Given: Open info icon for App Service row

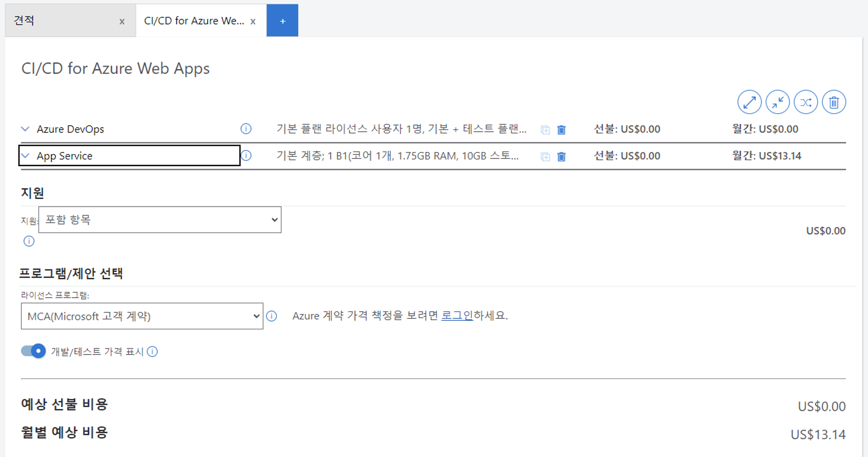Looking at the screenshot, I should point(246,155).
